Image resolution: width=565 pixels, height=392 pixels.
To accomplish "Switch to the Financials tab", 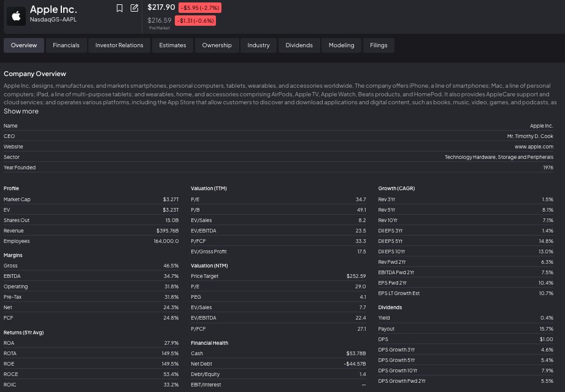I will point(66,45).
